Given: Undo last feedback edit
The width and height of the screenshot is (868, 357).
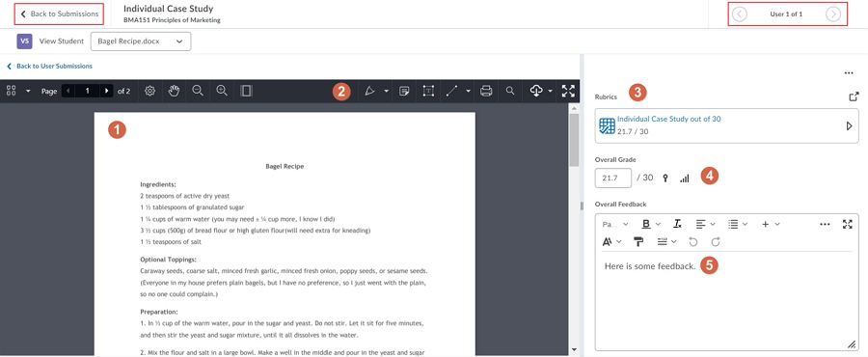Looking at the screenshot, I should point(693,242).
